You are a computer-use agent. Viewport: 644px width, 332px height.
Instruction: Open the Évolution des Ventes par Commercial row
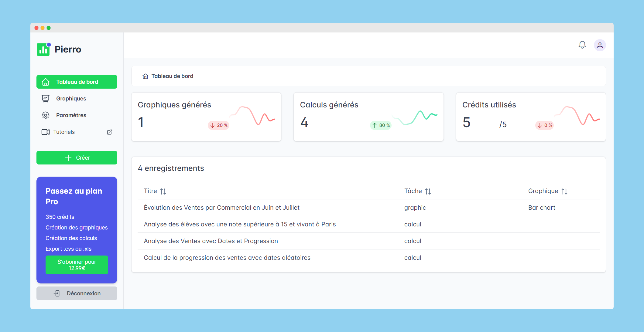221,208
